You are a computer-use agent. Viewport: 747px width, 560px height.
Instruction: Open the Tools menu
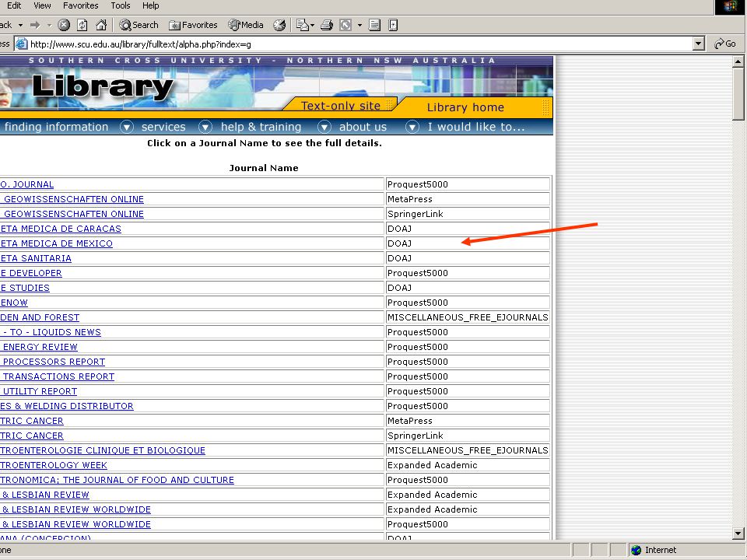click(x=121, y=5)
